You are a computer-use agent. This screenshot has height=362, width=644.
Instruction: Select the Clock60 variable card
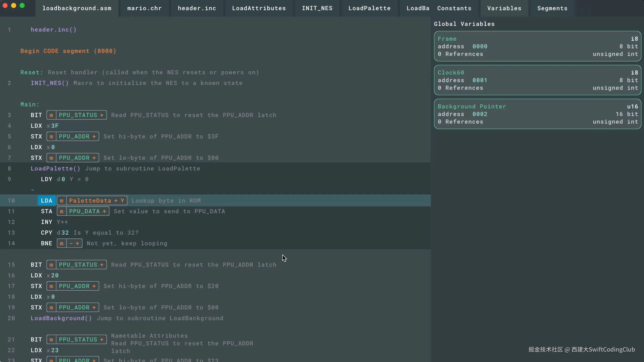538,80
